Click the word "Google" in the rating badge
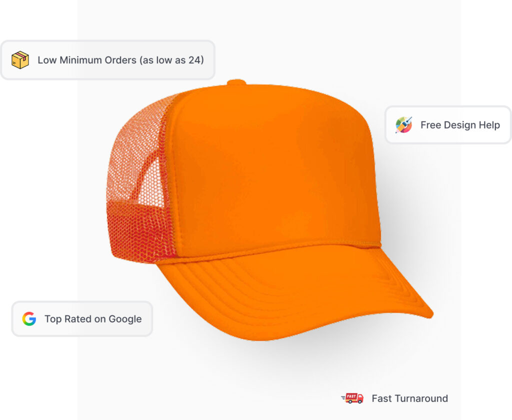The height and width of the screenshot is (420, 512). coord(125,319)
